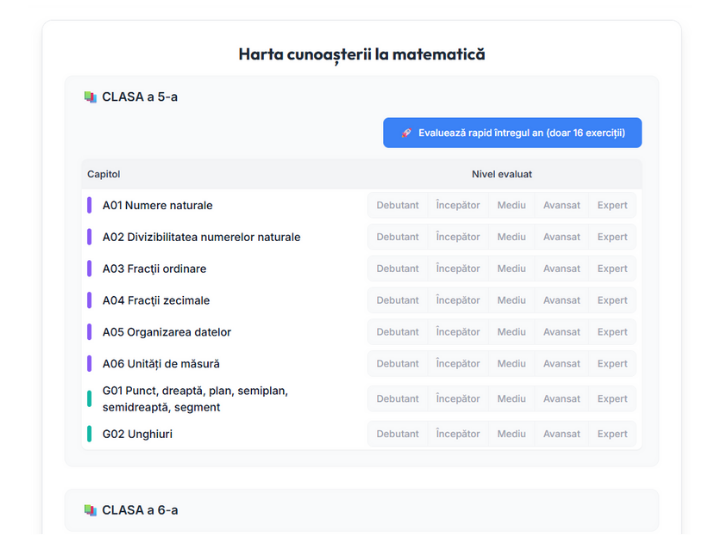
Task: Mark A06 Unități de măsură as Expert
Action: 612,364
